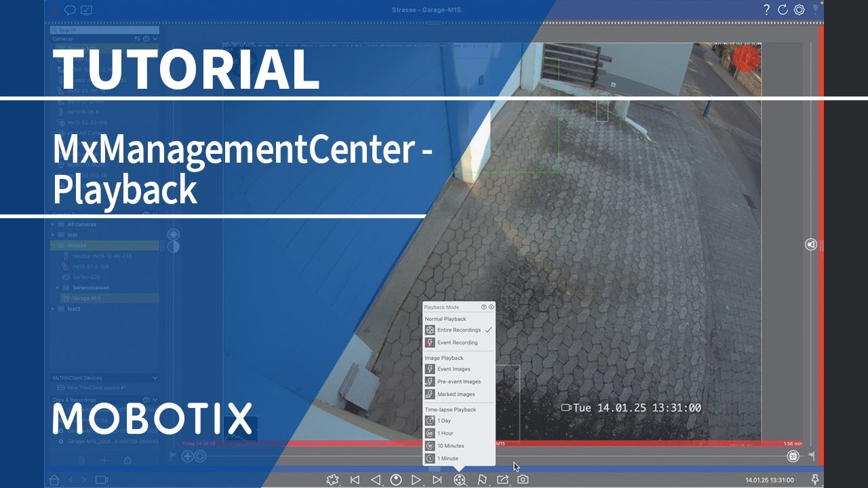Image resolution: width=868 pixels, height=488 pixels.
Task: Collapse the Clips & Recordings section
Action: point(155,400)
